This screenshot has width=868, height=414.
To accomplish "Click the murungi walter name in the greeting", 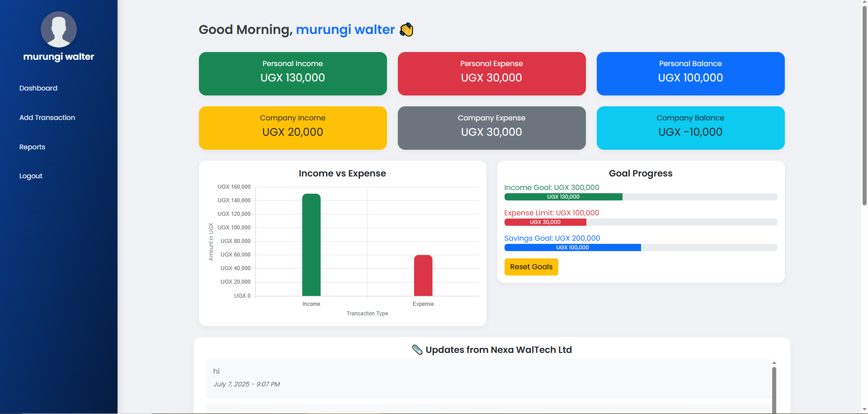I will pos(345,29).
